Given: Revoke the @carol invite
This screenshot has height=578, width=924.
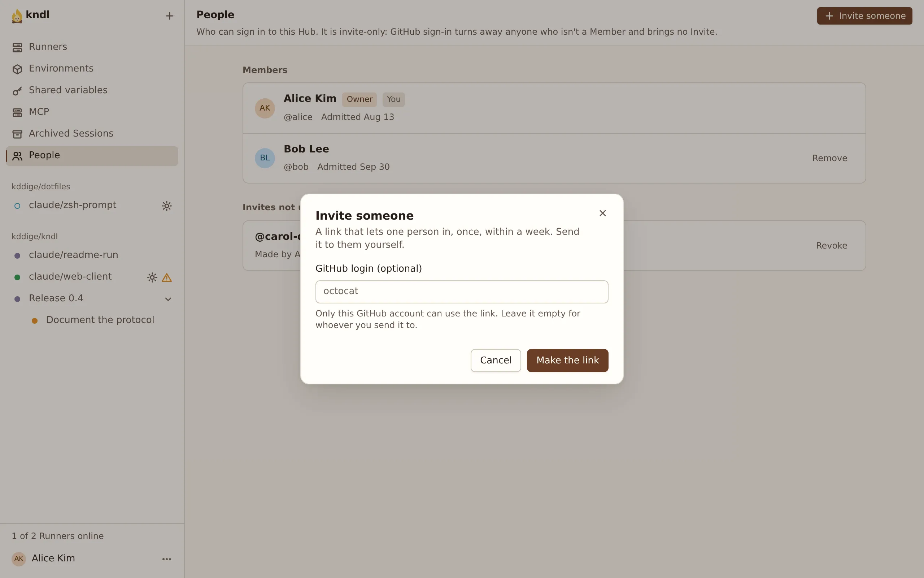Looking at the screenshot, I should [831, 246].
